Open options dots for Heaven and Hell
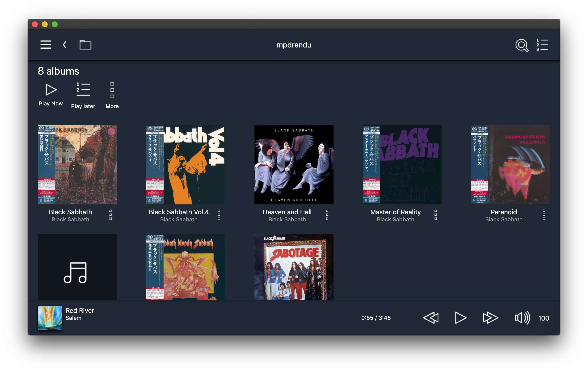 coord(327,215)
